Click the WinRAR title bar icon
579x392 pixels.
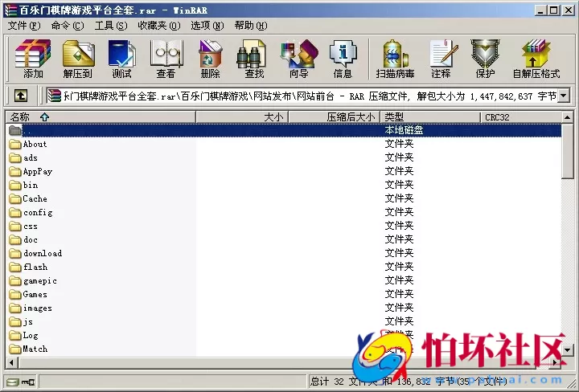[10, 10]
